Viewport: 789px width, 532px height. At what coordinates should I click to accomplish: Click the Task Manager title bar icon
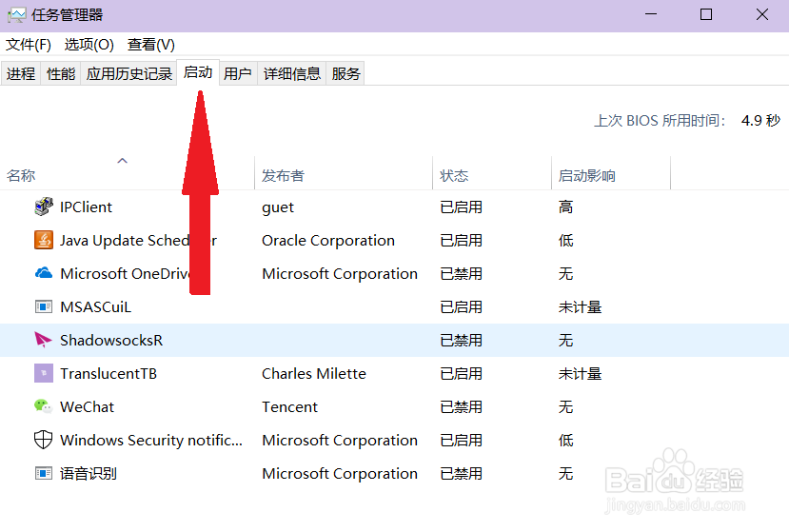(16, 14)
